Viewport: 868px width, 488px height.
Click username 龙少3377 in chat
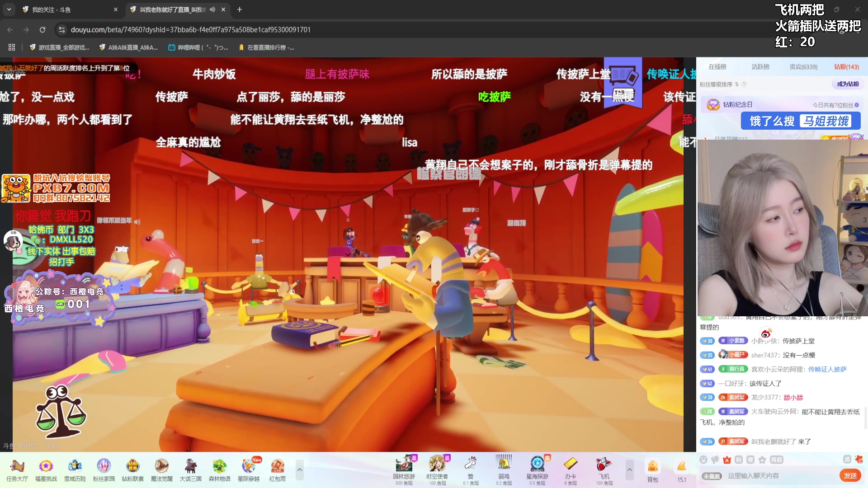pyautogui.click(x=764, y=398)
